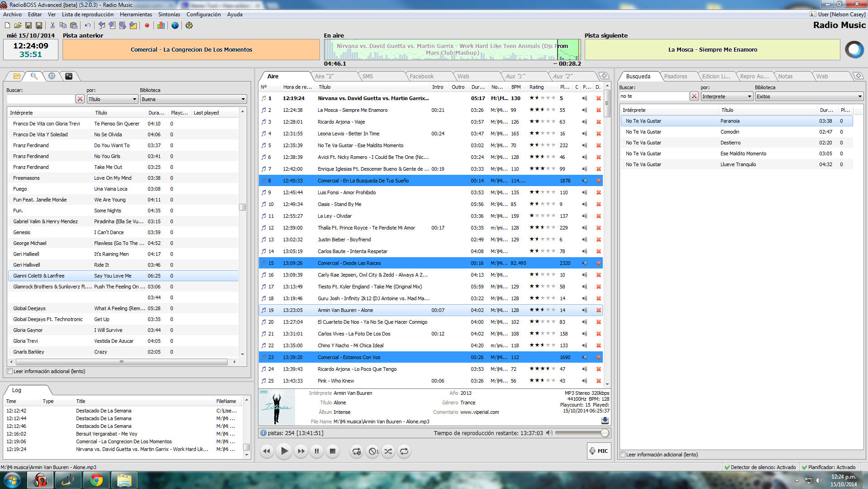Seek within the En aire waveform
868x489 pixels.
(x=452, y=49)
